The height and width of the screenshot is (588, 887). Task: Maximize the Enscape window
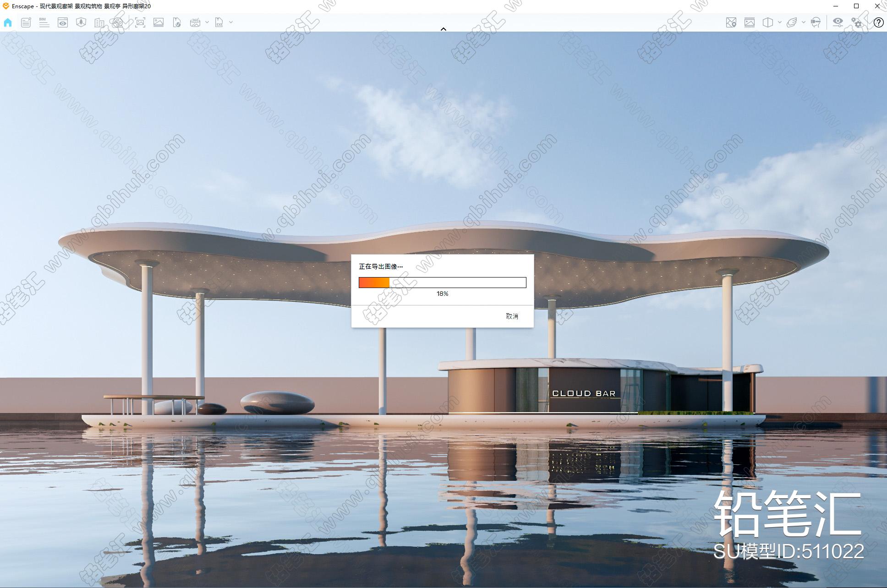point(856,6)
